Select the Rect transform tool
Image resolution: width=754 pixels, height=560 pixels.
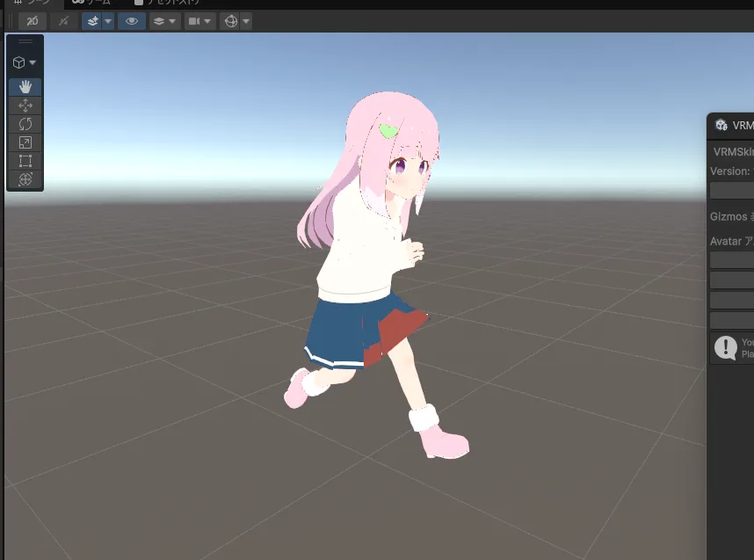pos(25,161)
